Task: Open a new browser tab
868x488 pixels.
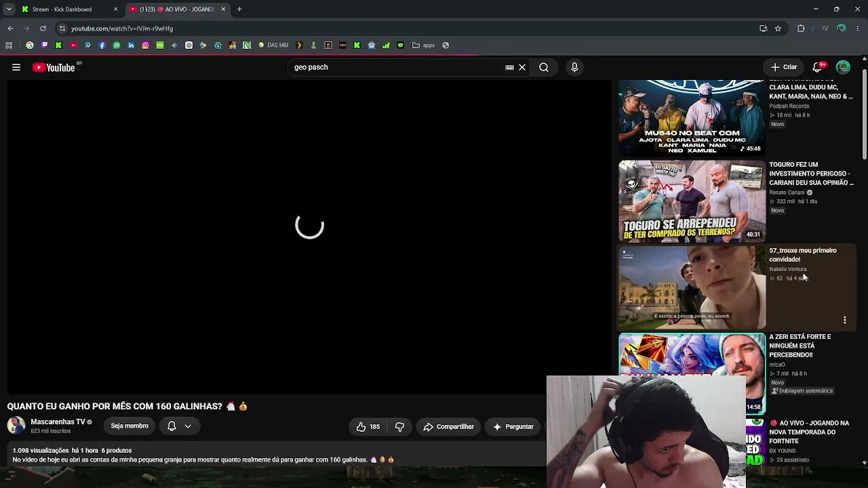Action: (x=239, y=9)
